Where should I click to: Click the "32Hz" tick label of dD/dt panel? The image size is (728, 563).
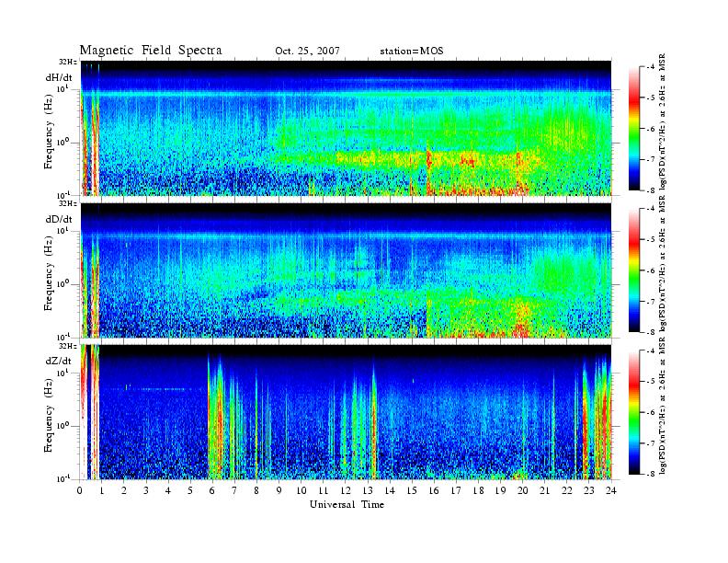[x=68, y=203]
